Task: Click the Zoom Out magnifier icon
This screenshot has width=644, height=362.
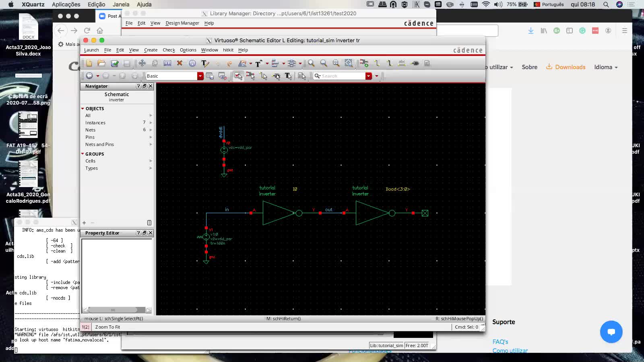Action: pyautogui.click(x=324, y=63)
